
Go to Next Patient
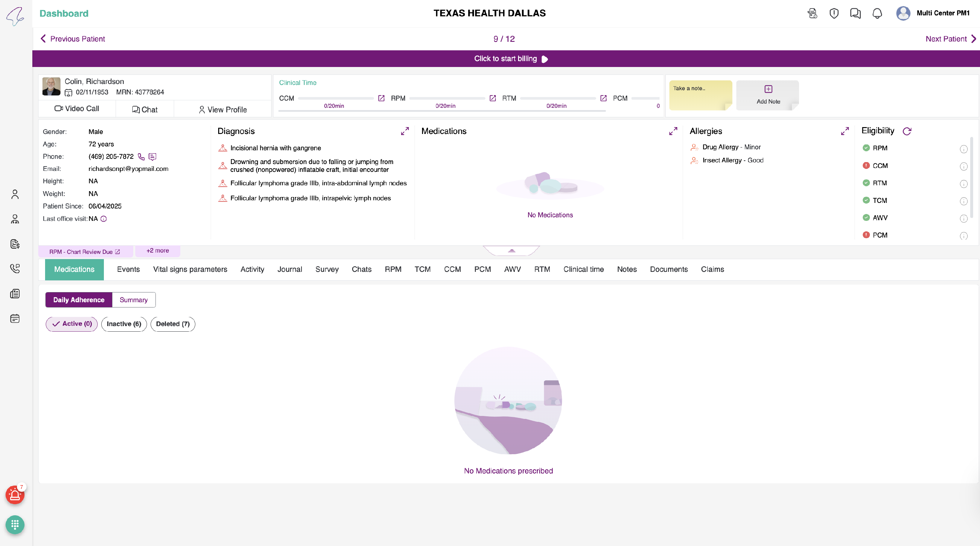pos(950,39)
